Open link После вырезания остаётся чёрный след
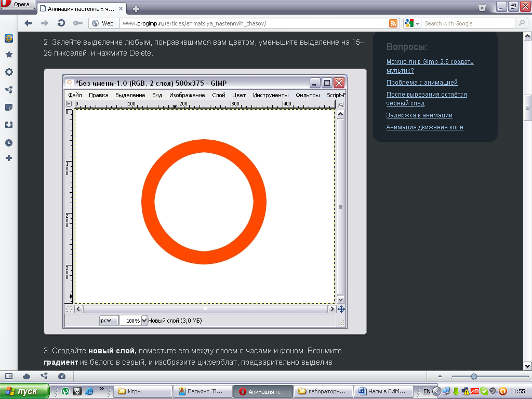 click(x=427, y=99)
